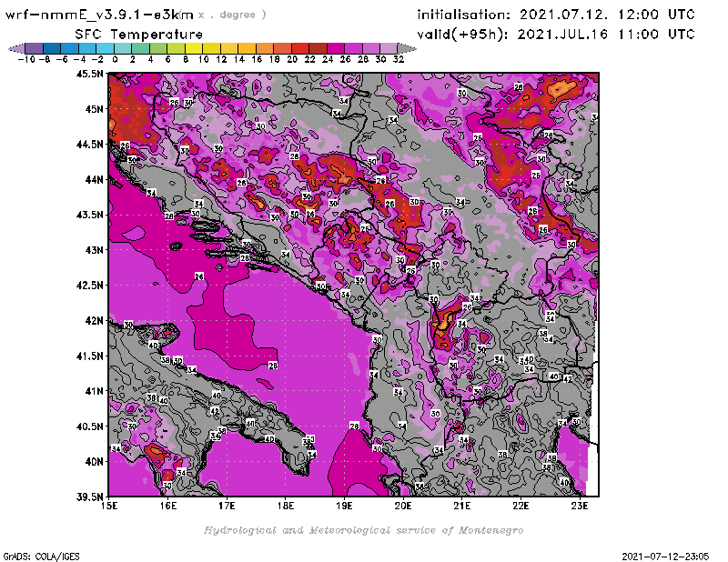Click the 41N latitude axis label

95,391
